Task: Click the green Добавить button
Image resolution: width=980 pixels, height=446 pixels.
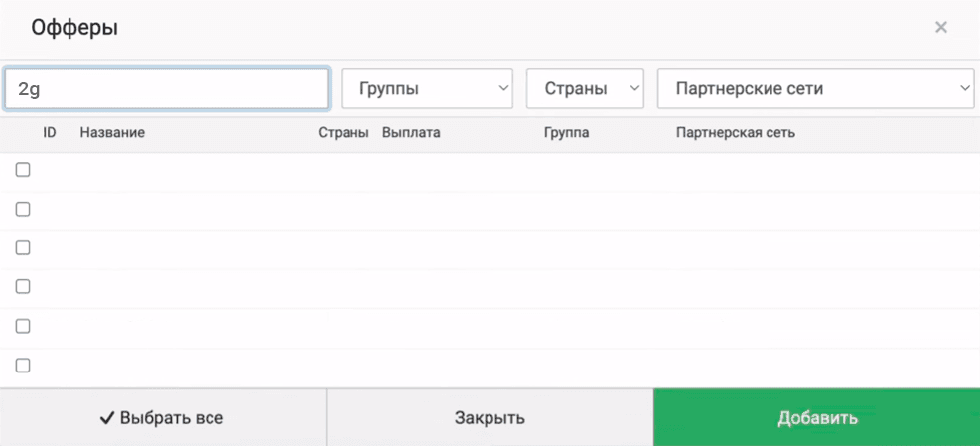Action: tap(817, 418)
